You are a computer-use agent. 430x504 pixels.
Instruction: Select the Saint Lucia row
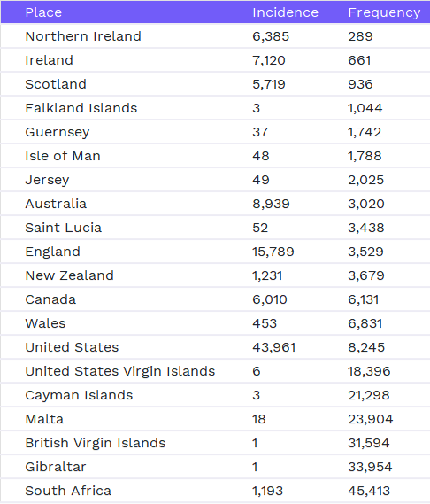tap(215, 228)
